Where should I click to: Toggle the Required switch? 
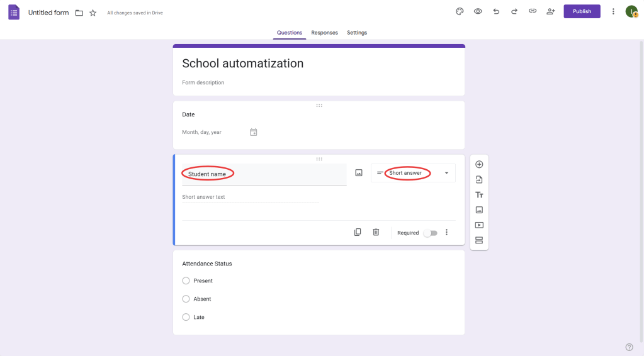click(x=431, y=233)
